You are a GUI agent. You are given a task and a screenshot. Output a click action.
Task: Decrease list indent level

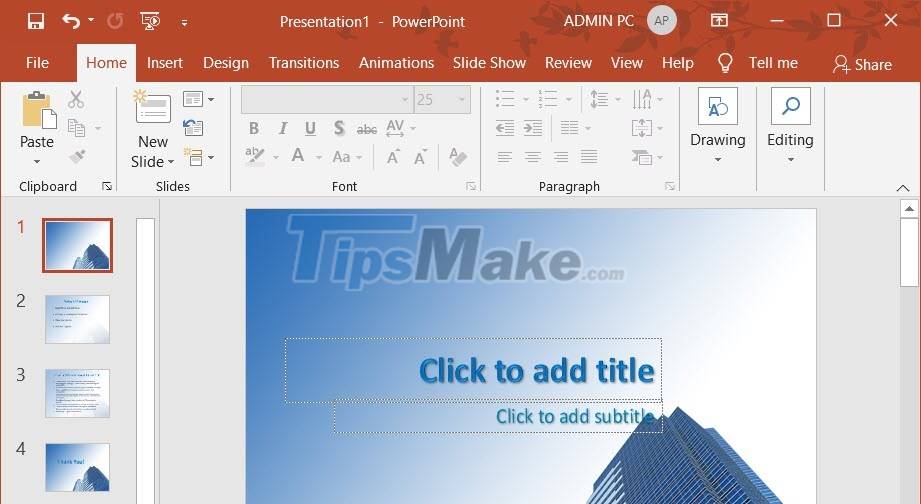point(505,128)
